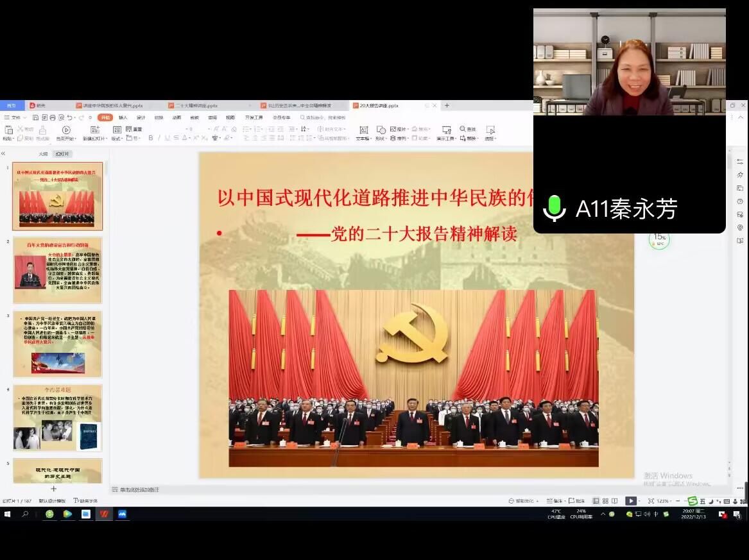
Task: Toggle Bold formatting
Action: click(x=151, y=138)
